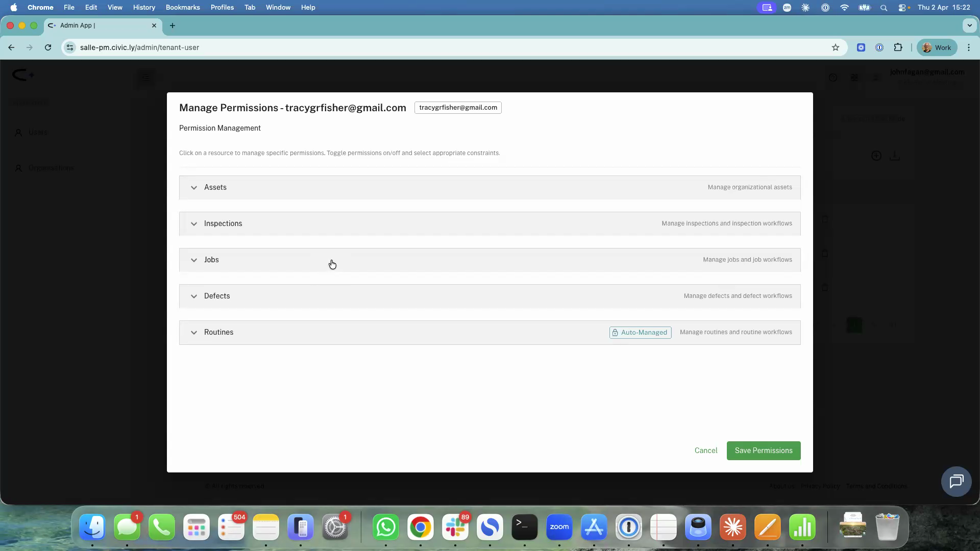Click the Save Permissions button
This screenshot has height=551, width=980.
(x=764, y=450)
